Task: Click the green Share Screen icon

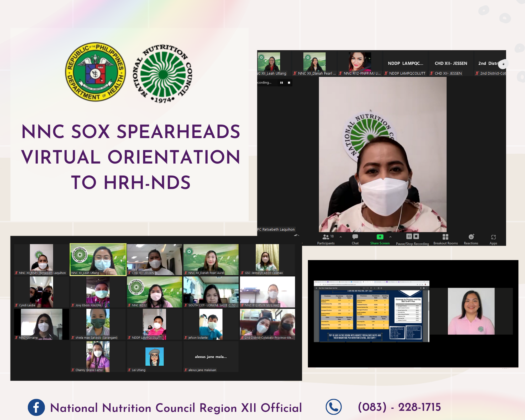Action: click(x=380, y=237)
